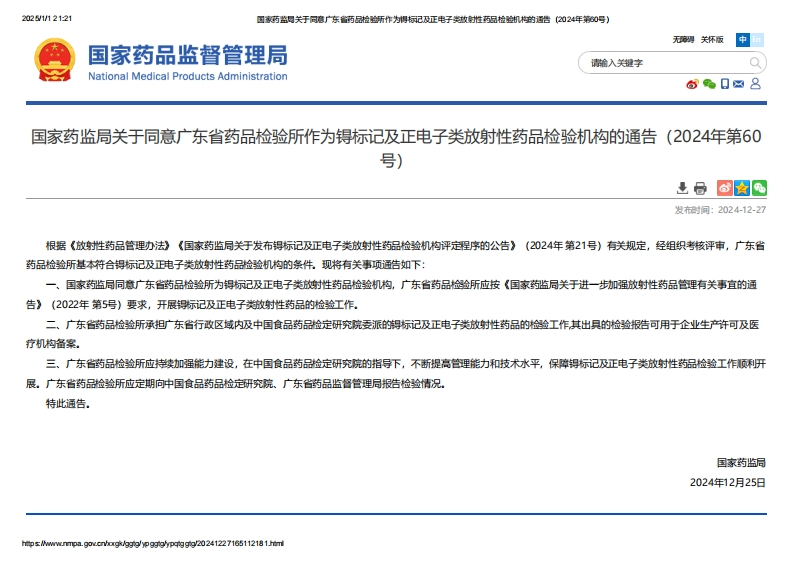Open the header Weibo icon
The height and width of the screenshot is (561, 793).
(692, 84)
